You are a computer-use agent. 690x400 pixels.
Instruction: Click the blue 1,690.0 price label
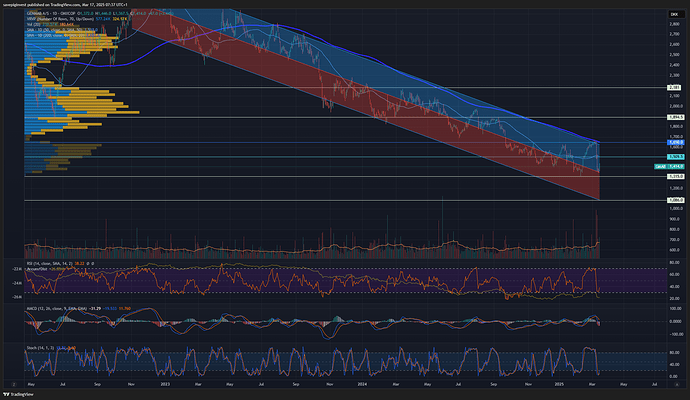[676, 143]
